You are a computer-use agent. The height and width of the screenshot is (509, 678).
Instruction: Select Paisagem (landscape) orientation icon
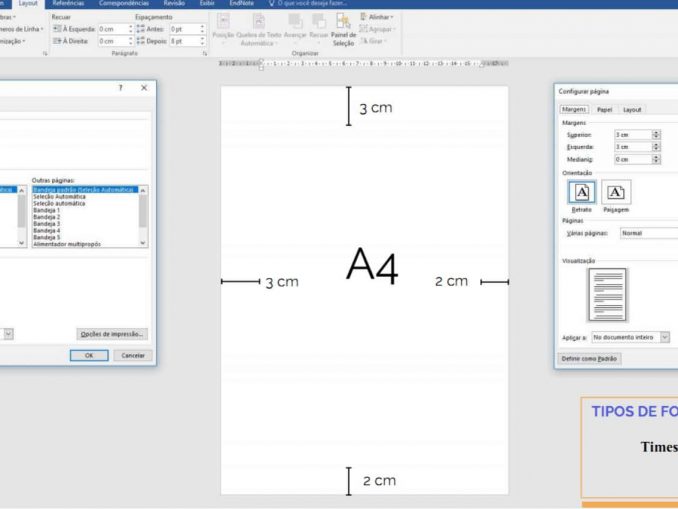[616, 192]
